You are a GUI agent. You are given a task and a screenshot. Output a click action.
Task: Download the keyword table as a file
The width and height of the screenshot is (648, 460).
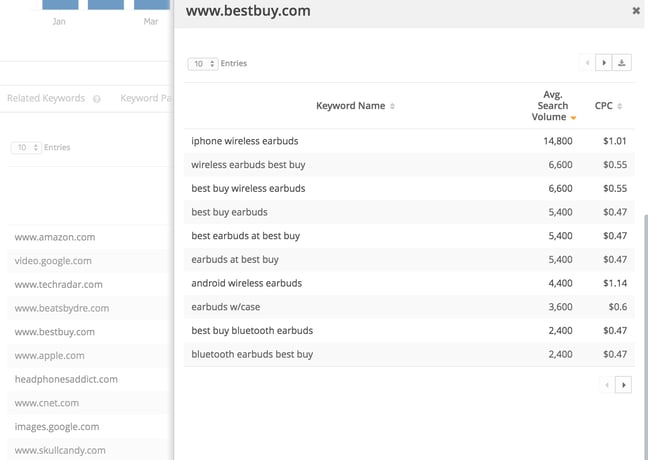pyautogui.click(x=623, y=63)
